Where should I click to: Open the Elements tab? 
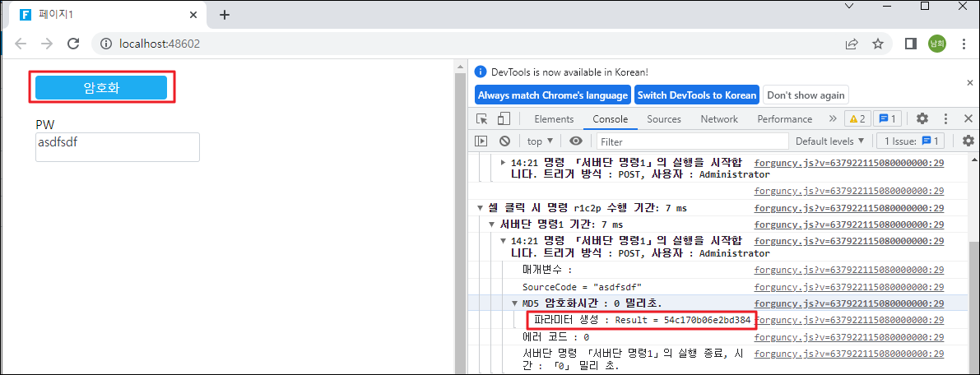[x=554, y=119]
